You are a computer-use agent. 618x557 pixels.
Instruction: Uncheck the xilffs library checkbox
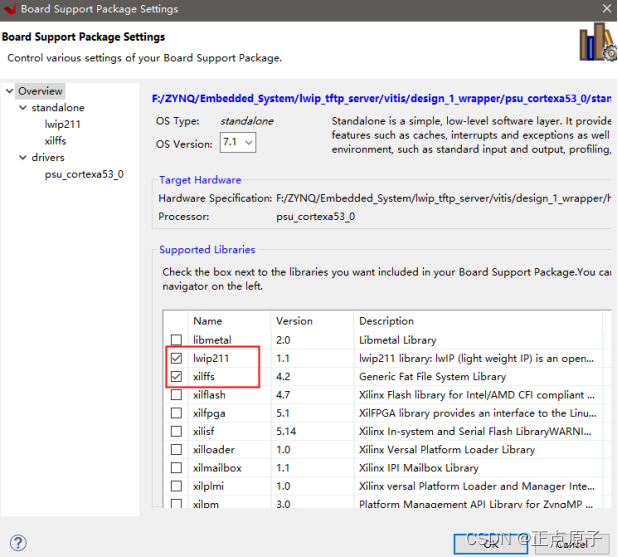pyautogui.click(x=176, y=377)
